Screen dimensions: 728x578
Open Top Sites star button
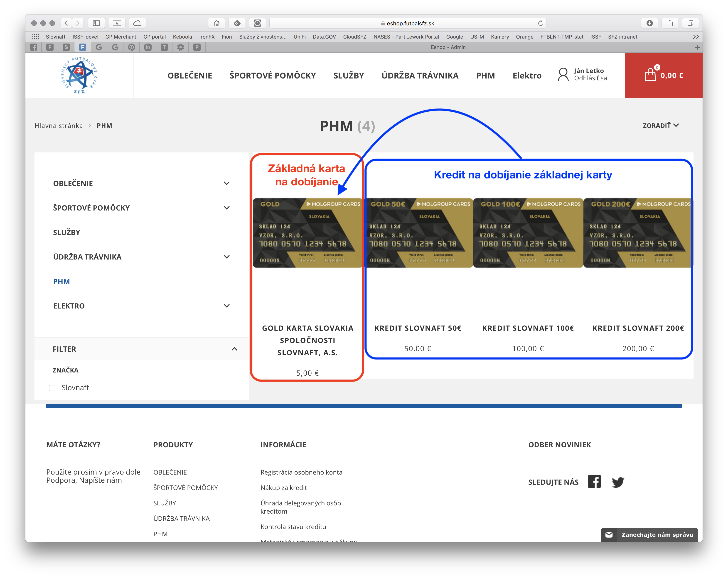point(117,23)
